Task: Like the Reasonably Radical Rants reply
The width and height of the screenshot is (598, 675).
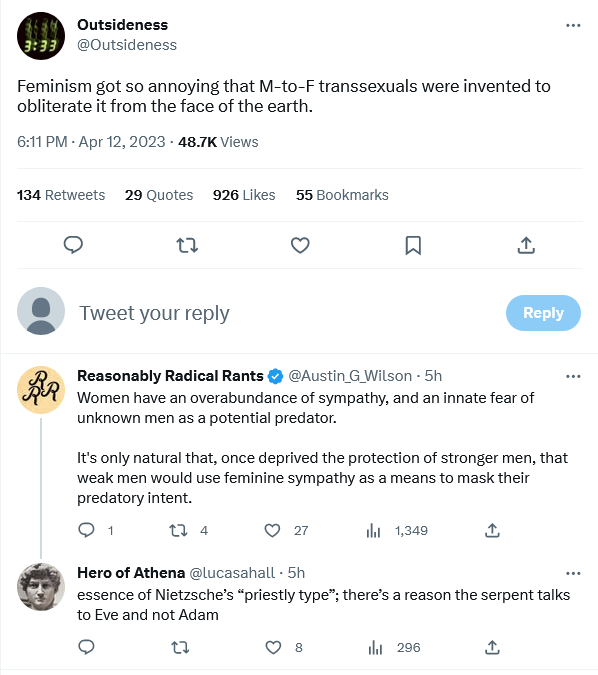Action: (x=272, y=530)
